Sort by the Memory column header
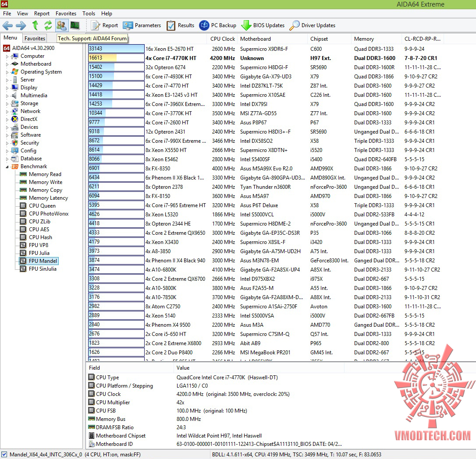476x459 pixels. [377, 39]
